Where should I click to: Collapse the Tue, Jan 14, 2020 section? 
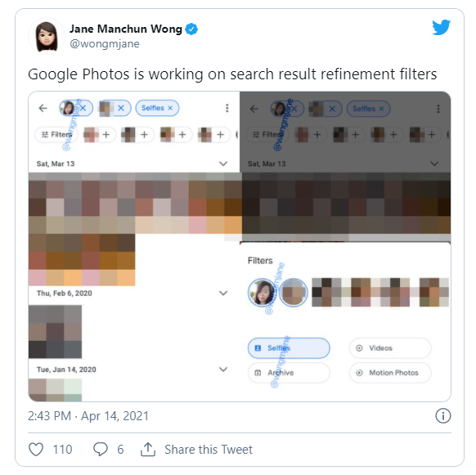tap(223, 370)
